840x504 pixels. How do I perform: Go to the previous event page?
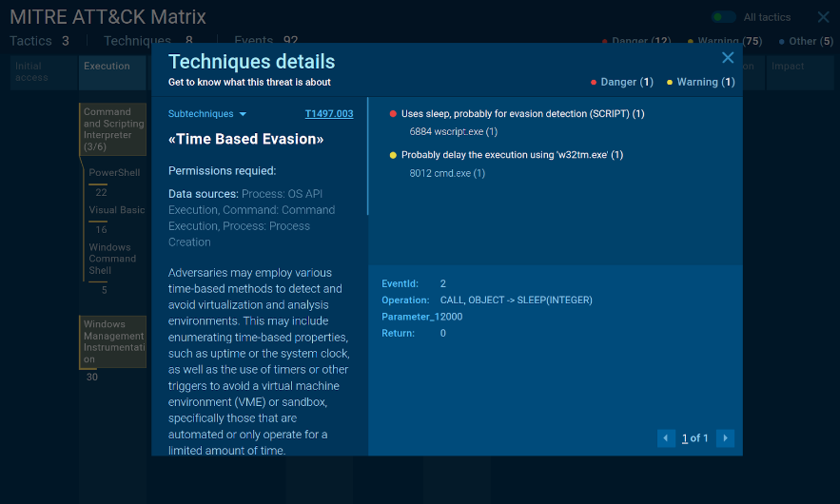(666, 438)
